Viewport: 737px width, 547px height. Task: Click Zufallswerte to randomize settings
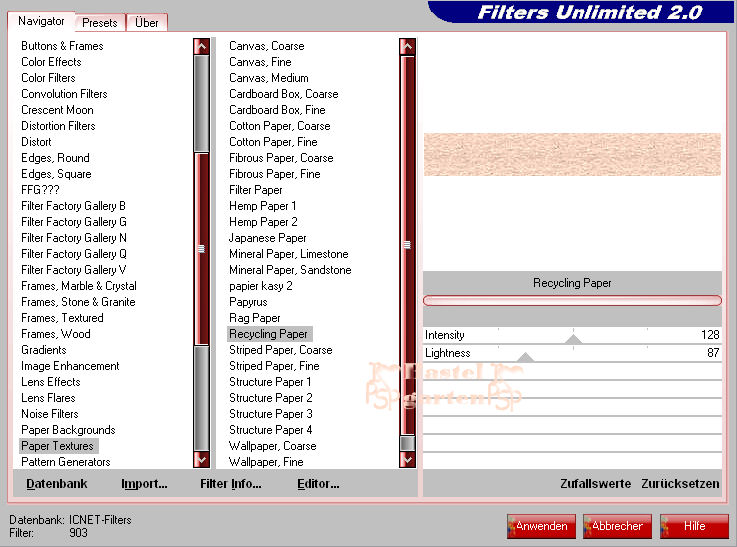coord(595,484)
